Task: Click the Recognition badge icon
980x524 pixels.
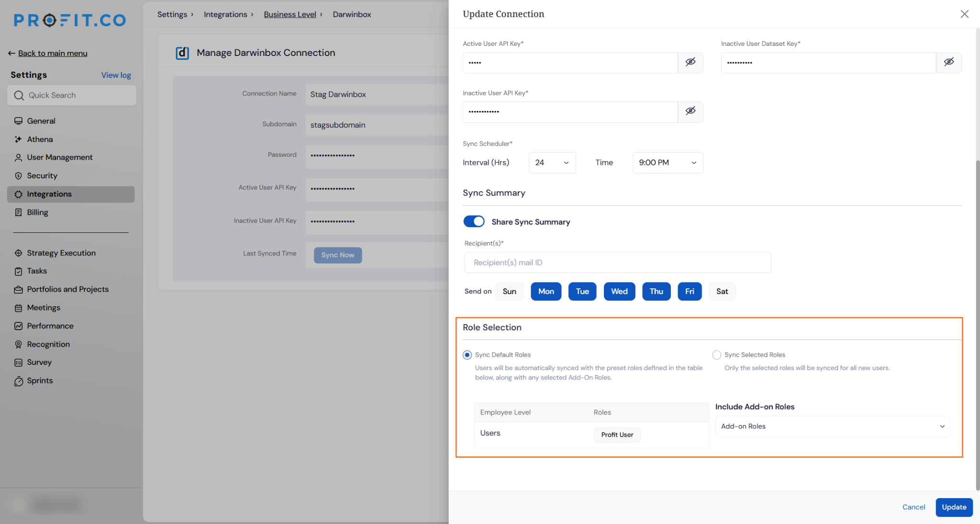Action: click(x=18, y=344)
